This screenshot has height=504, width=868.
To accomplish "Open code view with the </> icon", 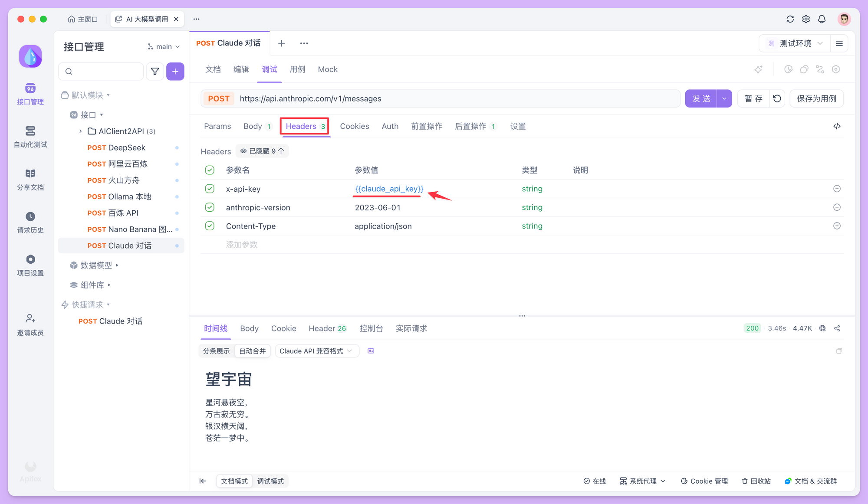I will coord(837,126).
